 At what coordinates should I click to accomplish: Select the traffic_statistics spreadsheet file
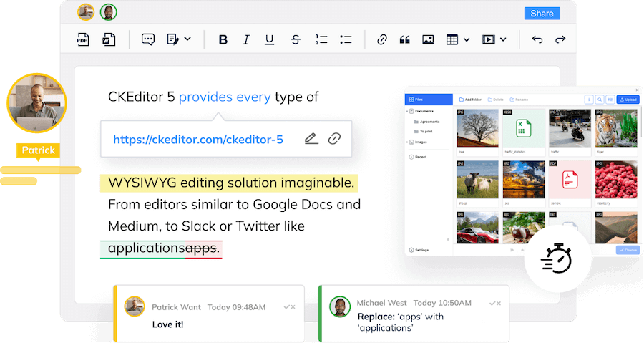[523, 128]
